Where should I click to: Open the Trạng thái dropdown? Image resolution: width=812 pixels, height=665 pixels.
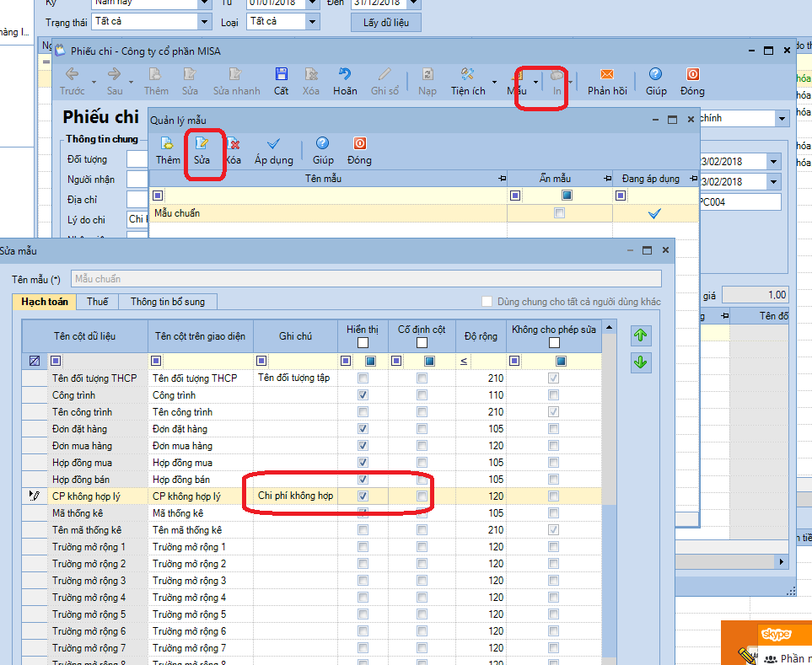[x=205, y=22]
